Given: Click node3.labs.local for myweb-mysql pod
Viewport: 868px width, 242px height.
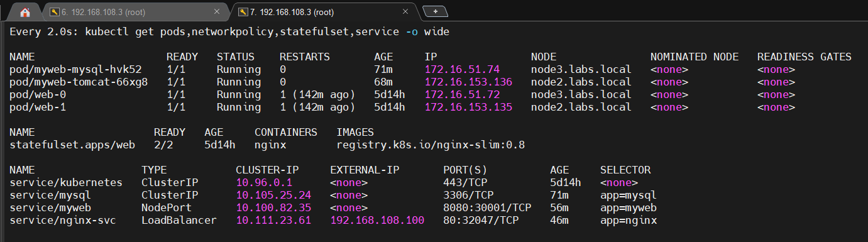Looking at the screenshot, I should click(581, 69).
